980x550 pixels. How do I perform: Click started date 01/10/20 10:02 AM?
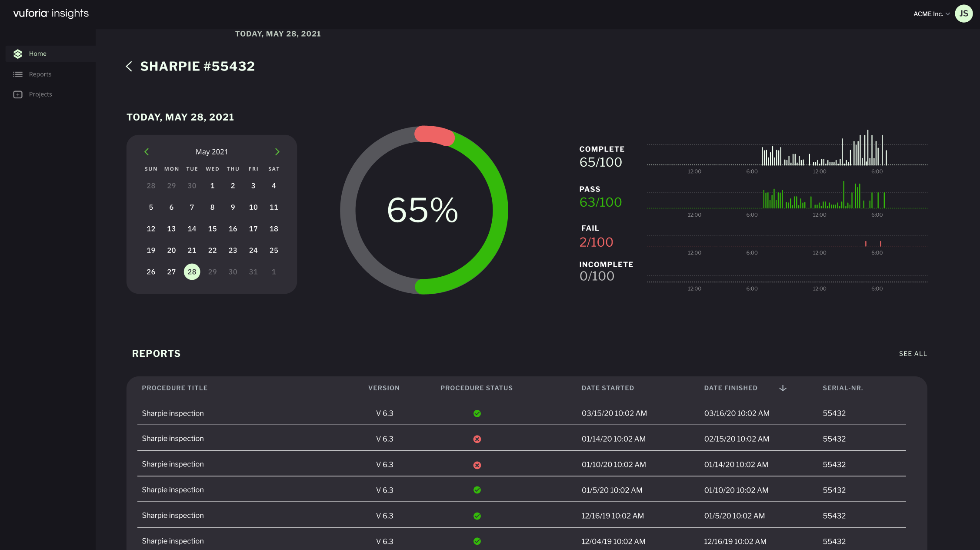coord(613,465)
